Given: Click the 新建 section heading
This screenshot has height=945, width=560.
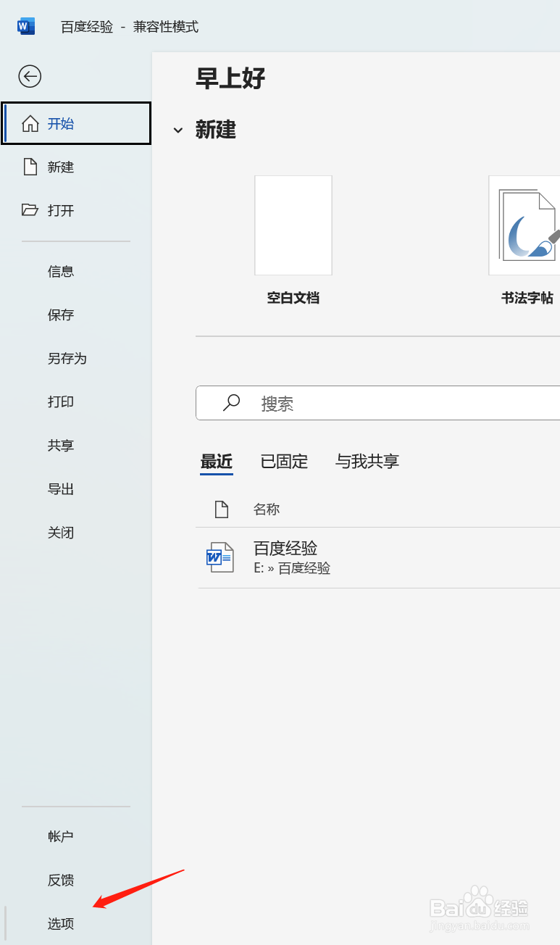Looking at the screenshot, I should click(216, 130).
